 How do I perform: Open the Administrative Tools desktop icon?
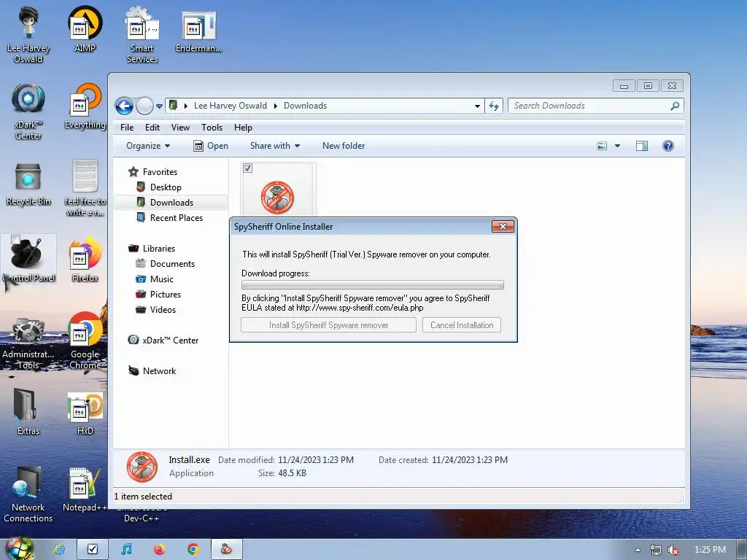click(x=28, y=343)
